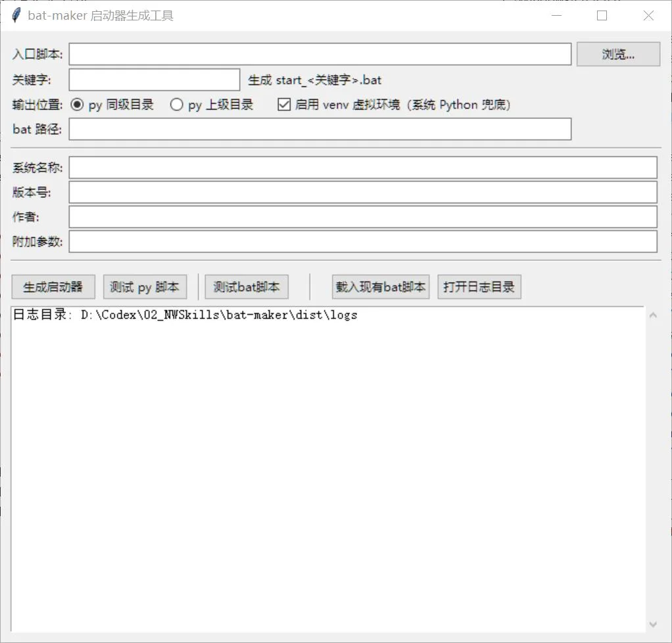Focus the 关键字 input field
This screenshot has height=643, width=672.
point(155,80)
